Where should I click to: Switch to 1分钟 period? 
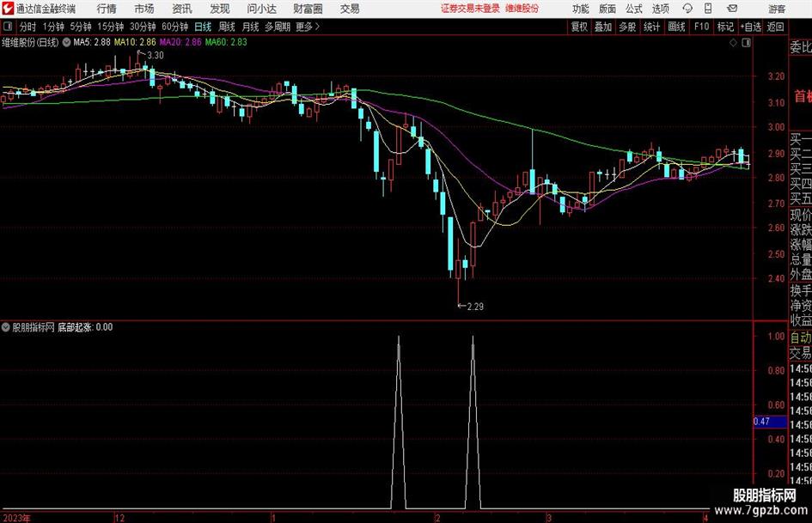[52, 27]
